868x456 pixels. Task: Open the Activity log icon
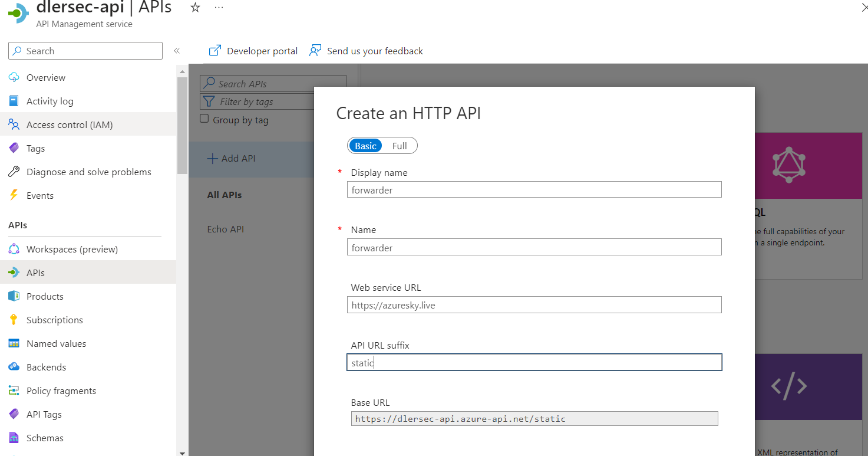click(x=14, y=101)
